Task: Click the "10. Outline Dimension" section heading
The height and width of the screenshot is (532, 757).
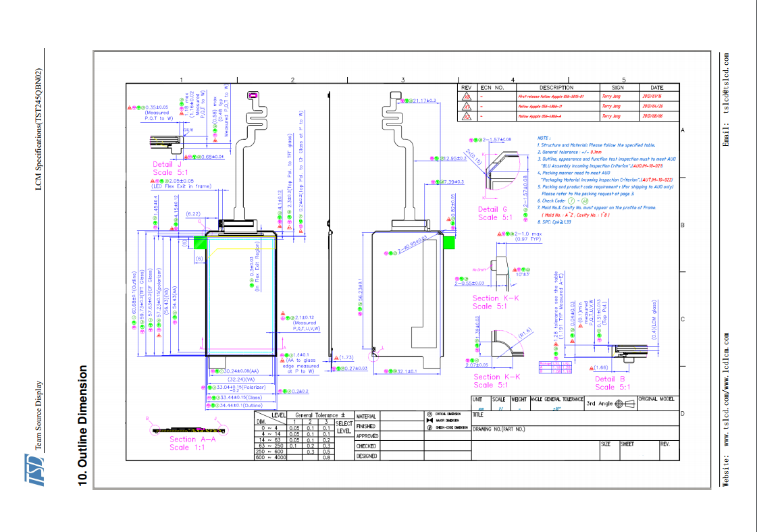Action: point(83,425)
